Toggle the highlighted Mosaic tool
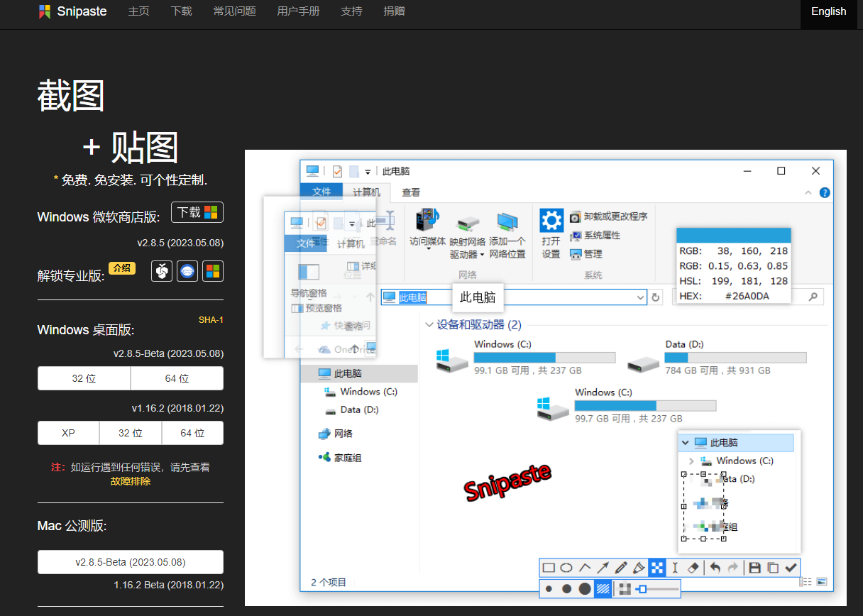This screenshot has height=616, width=863. 657,568
